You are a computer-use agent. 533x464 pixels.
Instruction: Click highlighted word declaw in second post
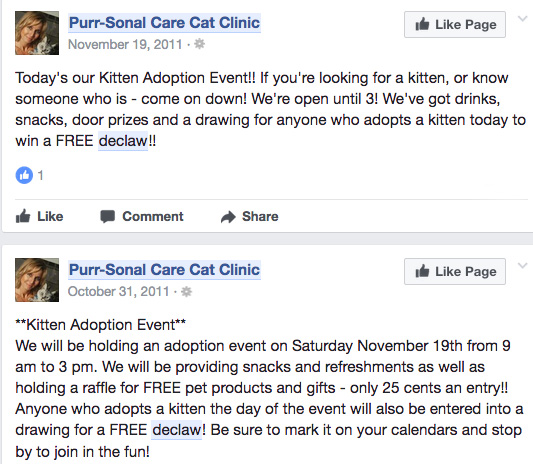tap(177, 430)
